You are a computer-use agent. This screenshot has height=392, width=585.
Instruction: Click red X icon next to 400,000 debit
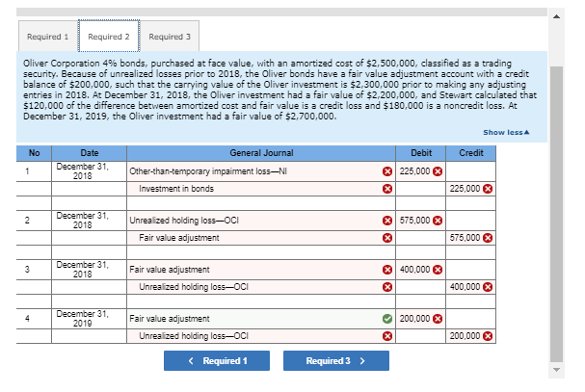coord(438,270)
